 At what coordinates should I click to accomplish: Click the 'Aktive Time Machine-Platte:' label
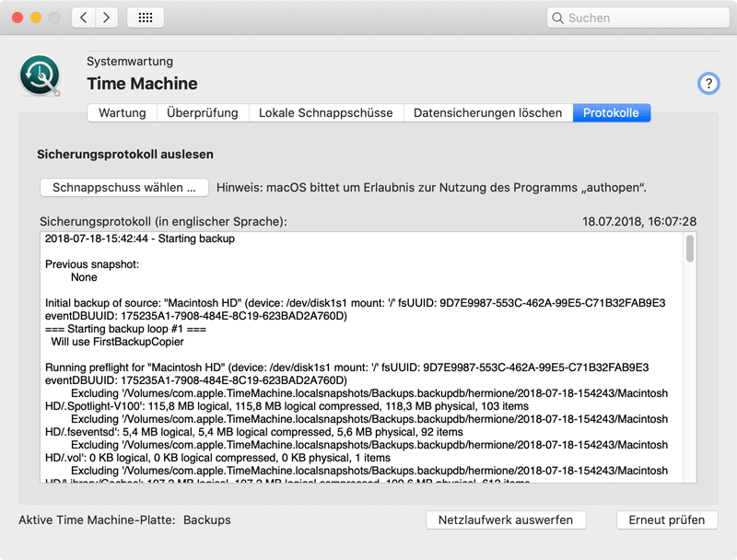[x=97, y=520]
